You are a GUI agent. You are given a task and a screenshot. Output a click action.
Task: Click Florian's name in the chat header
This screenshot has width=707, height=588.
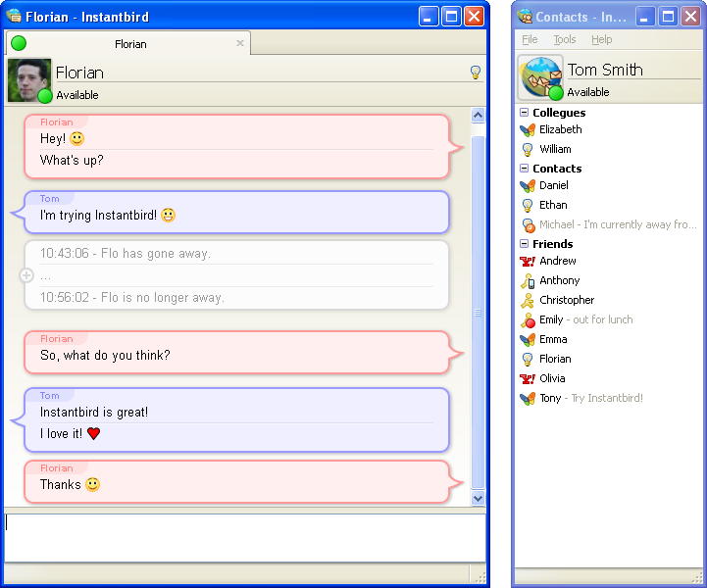coord(79,73)
